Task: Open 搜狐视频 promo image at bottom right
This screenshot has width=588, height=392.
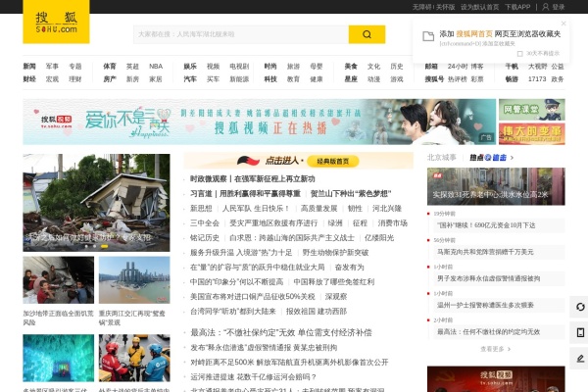Action: (496, 379)
